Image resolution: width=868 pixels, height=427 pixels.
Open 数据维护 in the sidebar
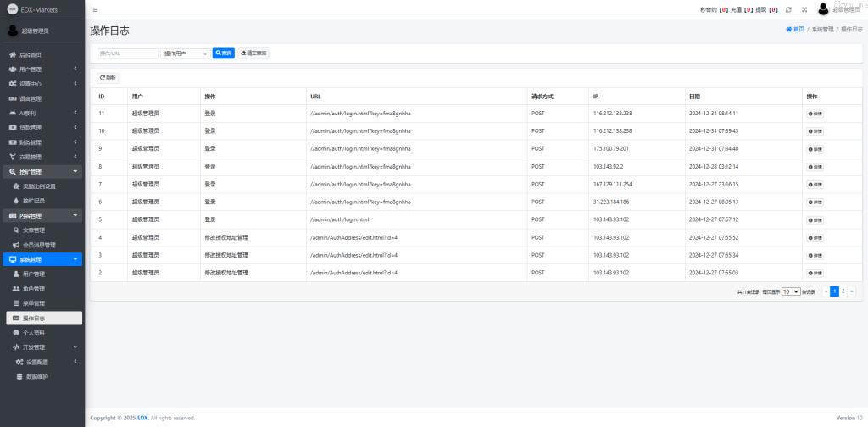pyautogui.click(x=37, y=376)
